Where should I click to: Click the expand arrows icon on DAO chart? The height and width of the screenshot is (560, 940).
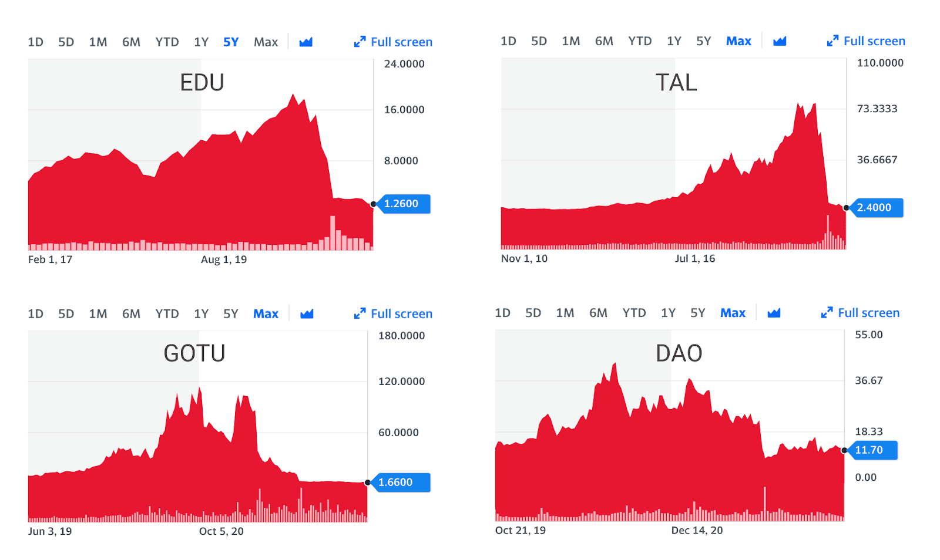[827, 313]
